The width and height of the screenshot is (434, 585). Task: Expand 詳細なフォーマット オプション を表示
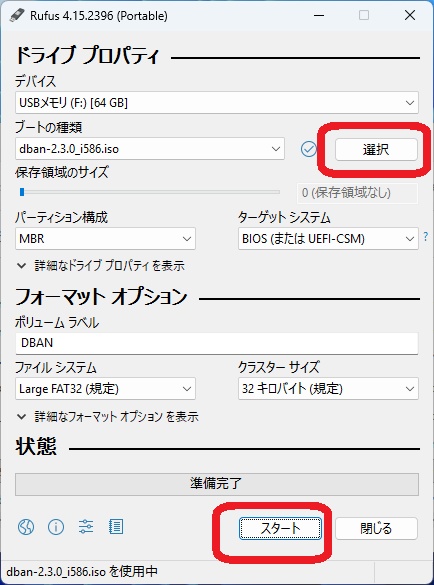108,416
